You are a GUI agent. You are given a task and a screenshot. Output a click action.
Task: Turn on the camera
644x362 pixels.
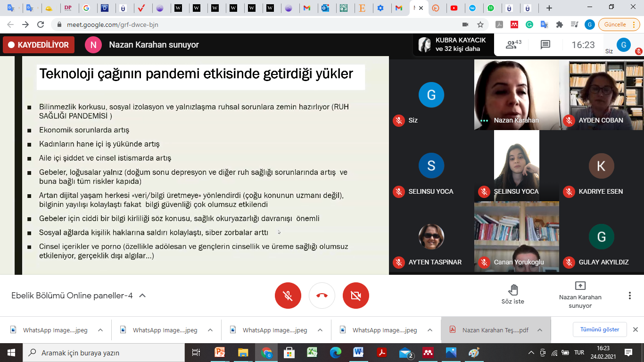[356, 296]
